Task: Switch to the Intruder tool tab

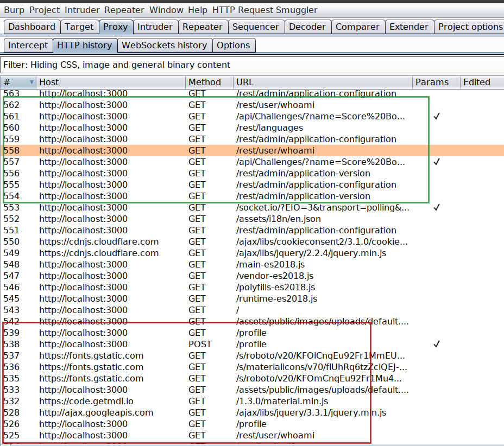Action: tap(155, 27)
